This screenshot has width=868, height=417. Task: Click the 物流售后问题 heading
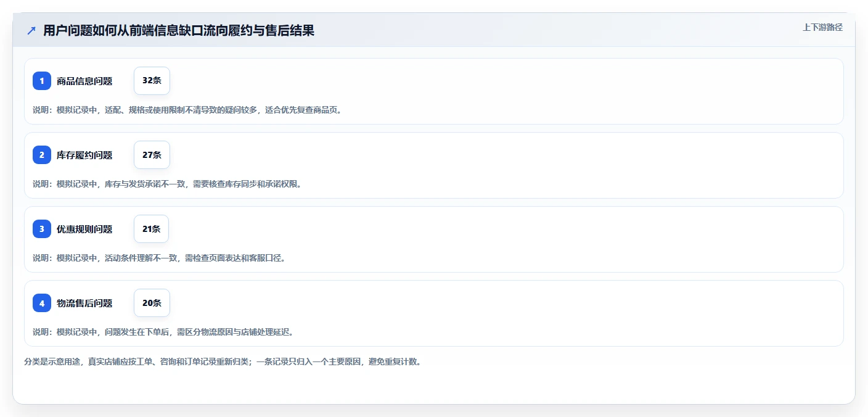click(x=84, y=303)
